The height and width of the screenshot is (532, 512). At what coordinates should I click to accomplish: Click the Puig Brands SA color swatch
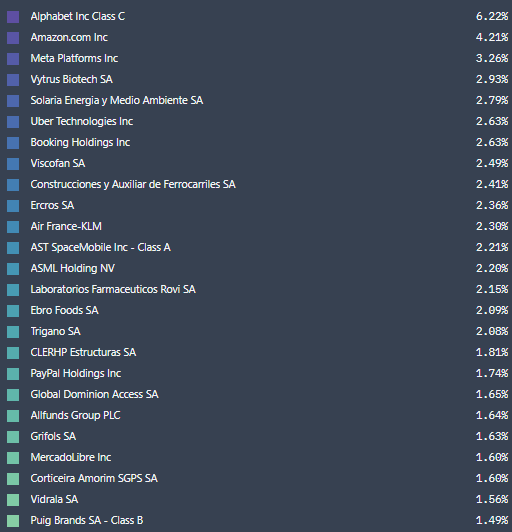[x=13, y=521]
